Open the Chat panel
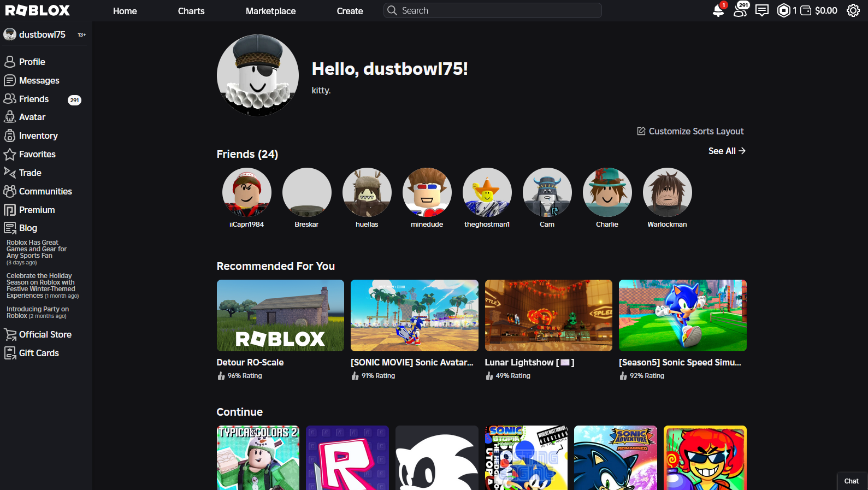This screenshot has height=490, width=868. coord(852,481)
